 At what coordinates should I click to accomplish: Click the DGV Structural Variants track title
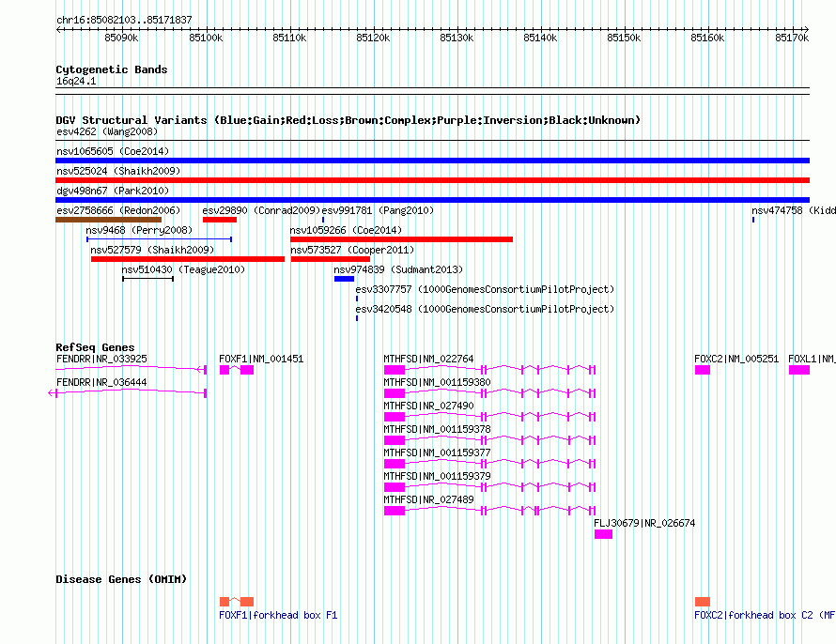pos(348,120)
